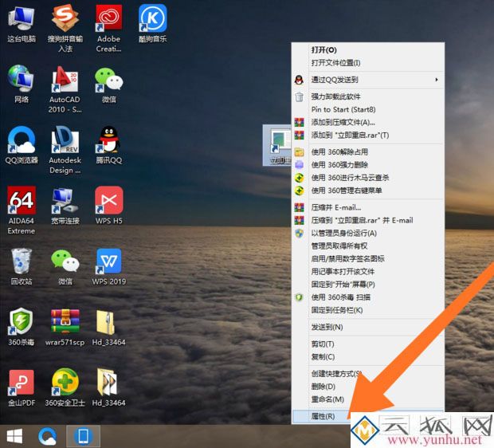Select the 金山PDF desktop shortcut
Screen dimensions: 494x448
pos(21,387)
